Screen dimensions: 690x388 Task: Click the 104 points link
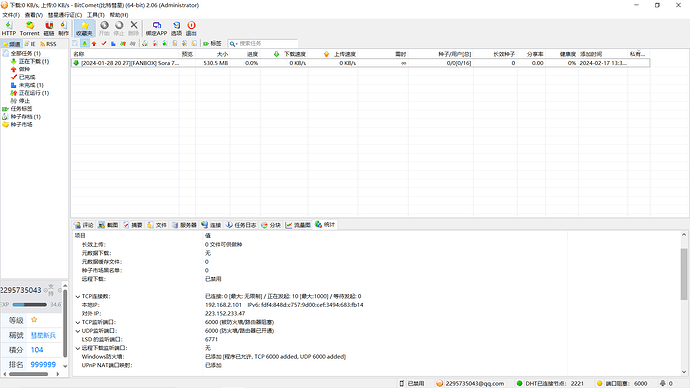(x=37, y=350)
